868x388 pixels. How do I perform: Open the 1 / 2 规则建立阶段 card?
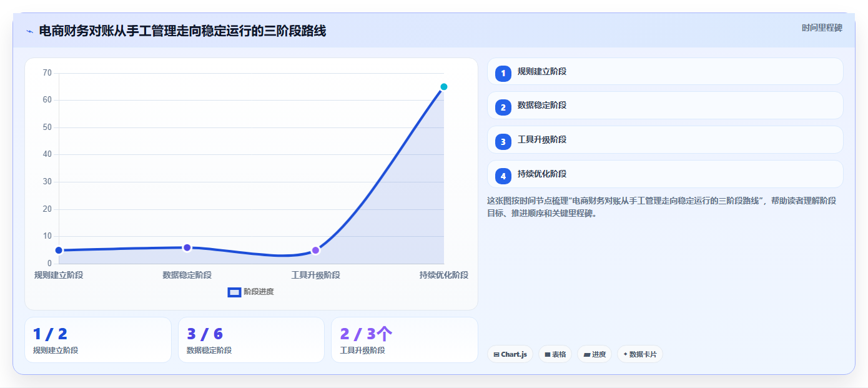tap(98, 340)
